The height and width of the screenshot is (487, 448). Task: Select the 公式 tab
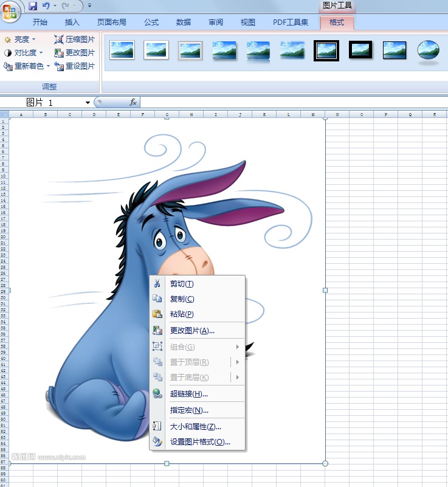point(151,22)
